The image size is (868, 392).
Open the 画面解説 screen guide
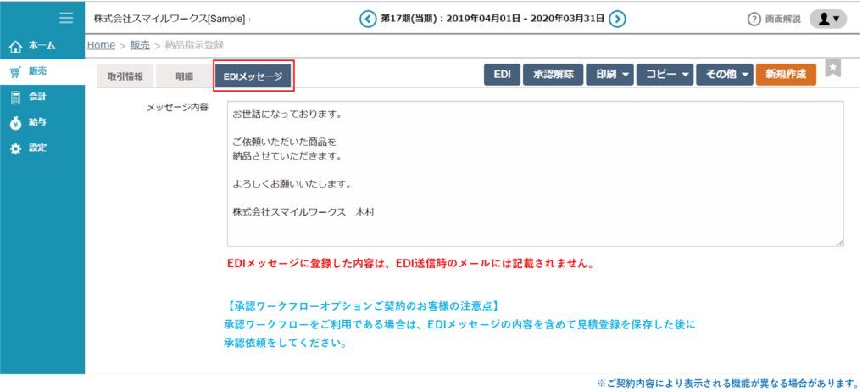coord(782,19)
